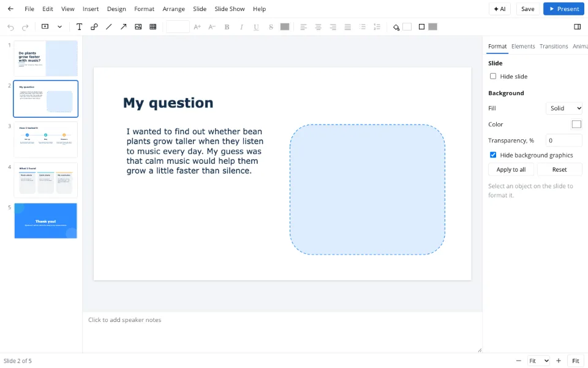
Task: Toggle bulleted list
Action: click(362, 26)
